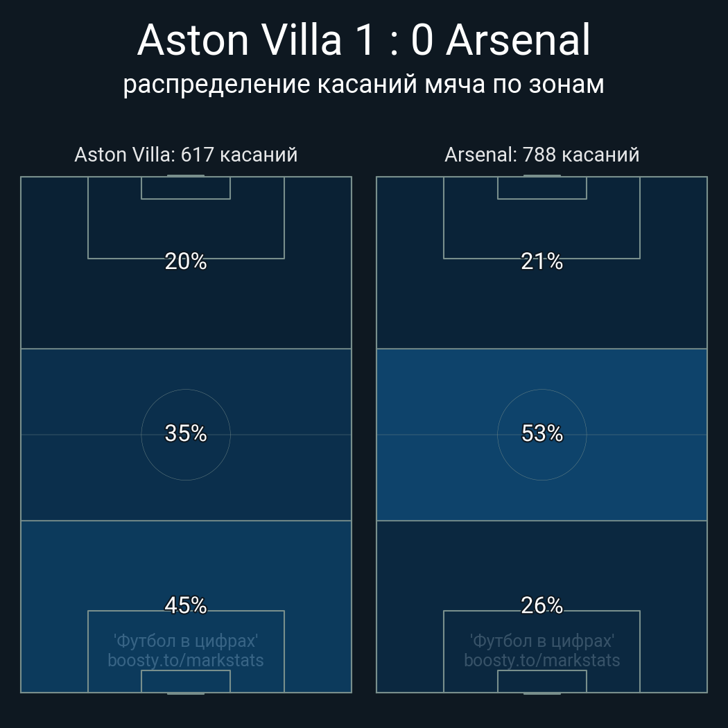Image resolution: width=728 pixels, height=728 pixels.
Task: Select the 20% label on Aston Villa pitch
Action: [186, 261]
